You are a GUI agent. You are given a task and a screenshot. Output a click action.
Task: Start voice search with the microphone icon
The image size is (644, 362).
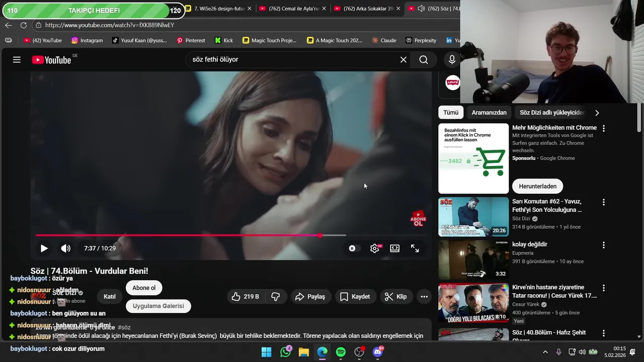coord(452,60)
